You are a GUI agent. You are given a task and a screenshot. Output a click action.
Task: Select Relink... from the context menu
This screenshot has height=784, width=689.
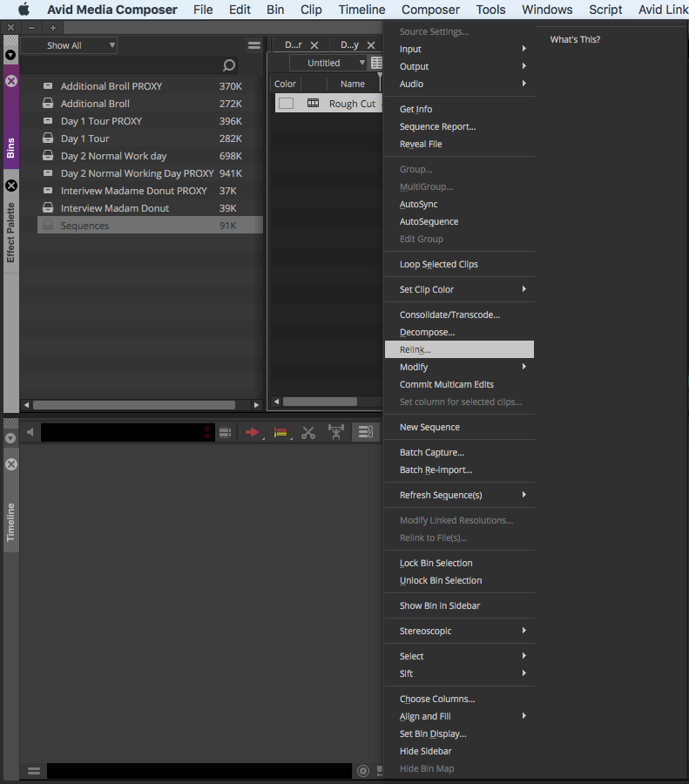[460, 349]
